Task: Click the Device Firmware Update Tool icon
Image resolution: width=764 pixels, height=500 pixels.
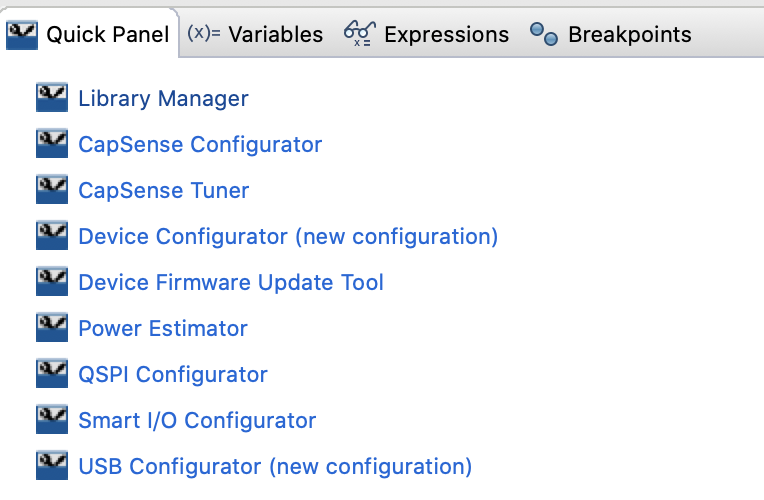Action: [52, 281]
